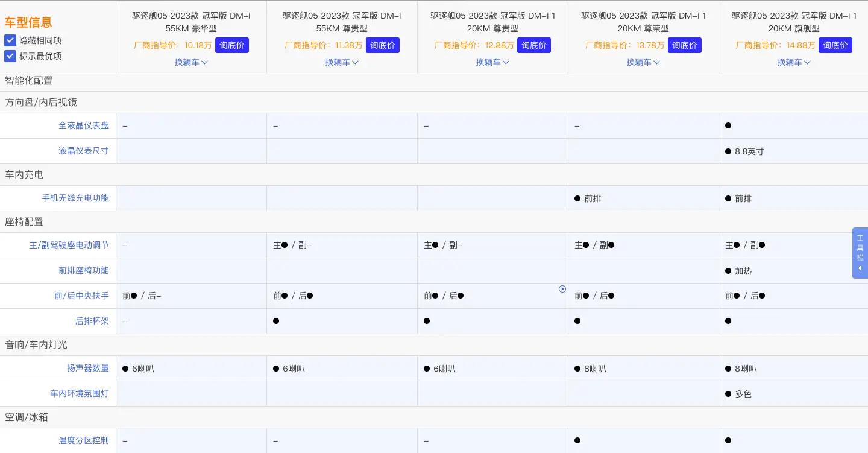
Task: Collapse the 工具栏 sidebar panel
Action: coord(860,268)
